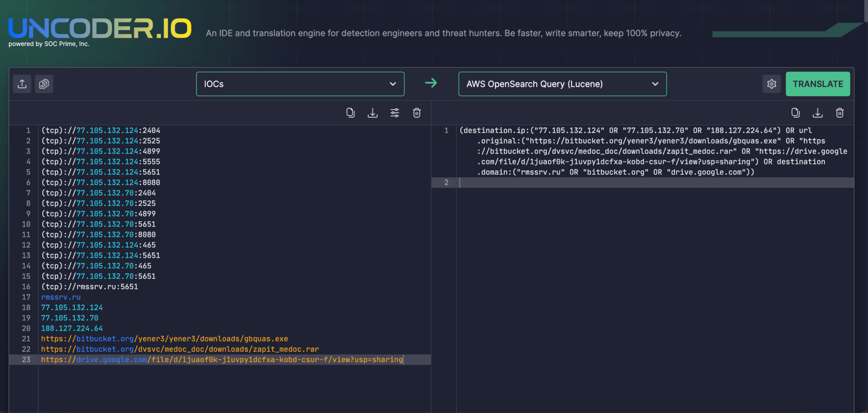
Task: Download the translated query output
Action: tap(818, 113)
